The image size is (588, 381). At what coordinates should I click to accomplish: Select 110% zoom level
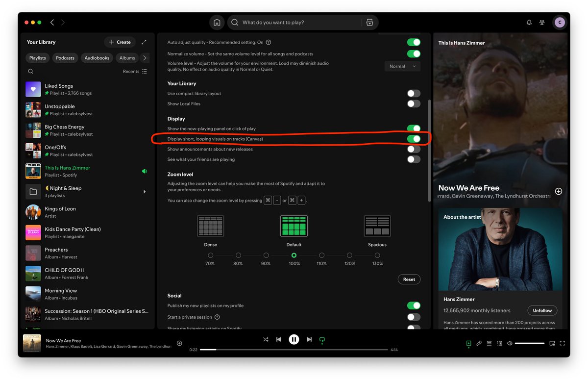tap(321, 255)
